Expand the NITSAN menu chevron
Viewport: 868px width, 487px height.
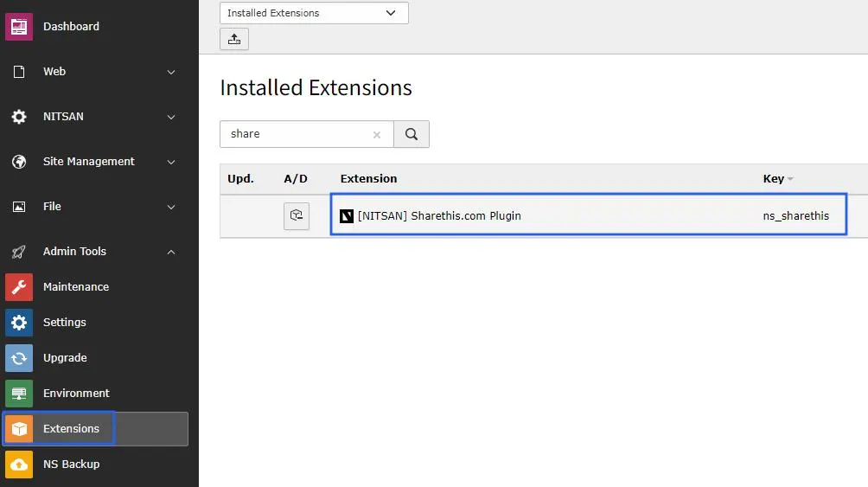(171, 117)
